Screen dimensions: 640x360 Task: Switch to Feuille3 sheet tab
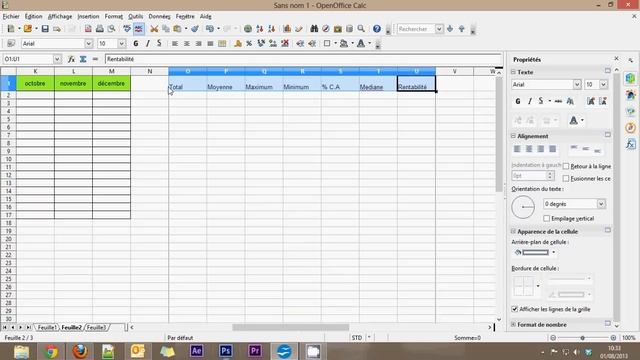coord(96,327)
